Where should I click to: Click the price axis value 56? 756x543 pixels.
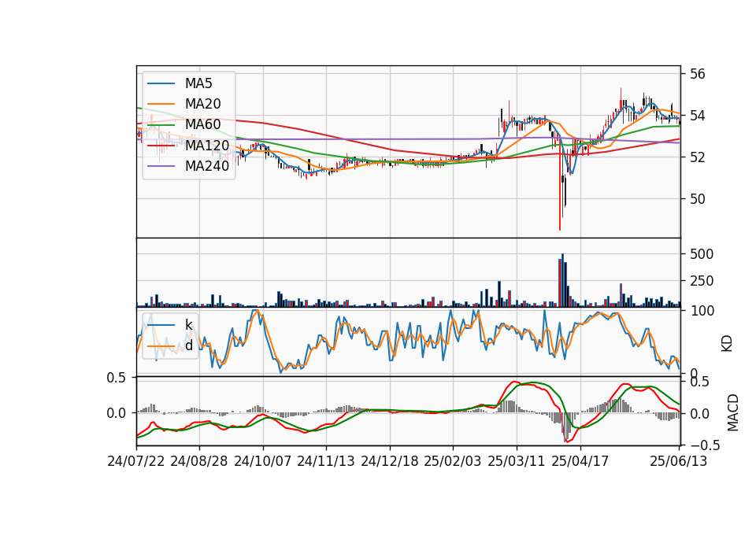(x=697, y=74)
